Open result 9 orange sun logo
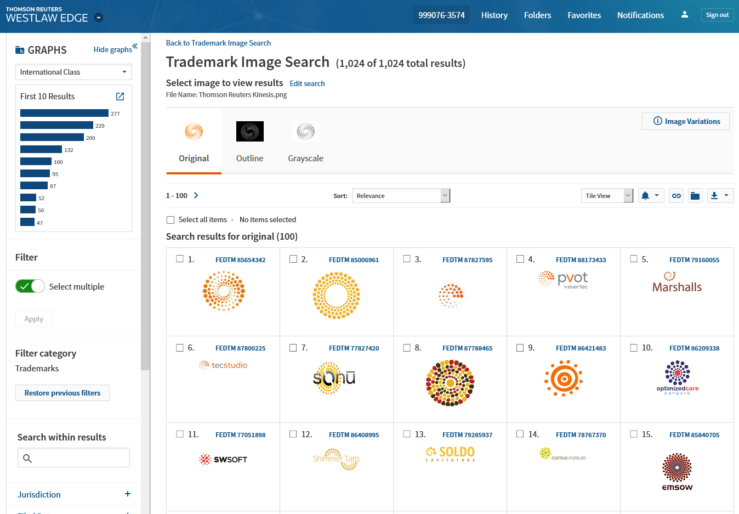The image size is (739, 514). tap(563, 378)
